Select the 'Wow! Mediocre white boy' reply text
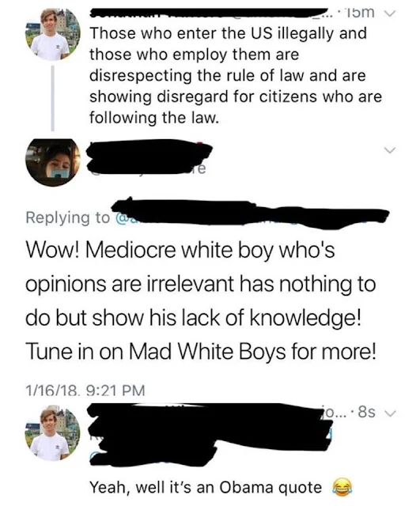 click(x=200, y=300)
